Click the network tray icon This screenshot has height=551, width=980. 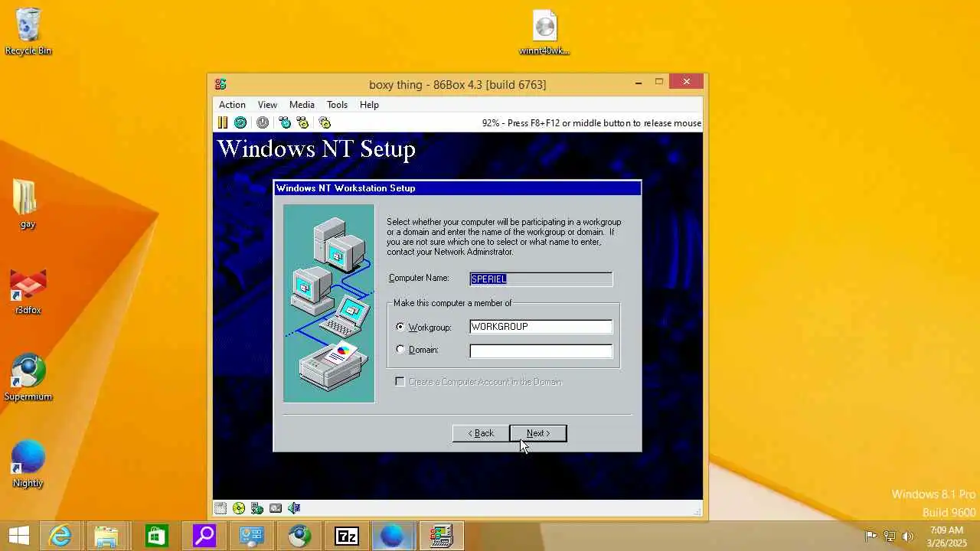889,536
